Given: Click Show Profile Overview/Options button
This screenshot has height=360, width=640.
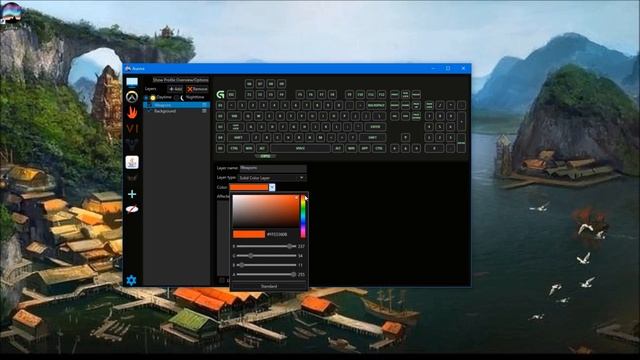Looking at the screenshot, I should click(x=180, y=80).
